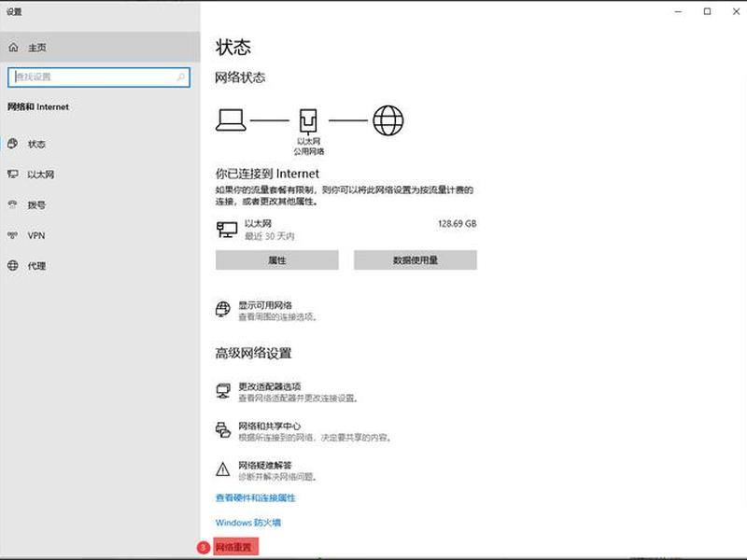Click the adapter icon beside 更改适配器选项
This screenshot has width=747, height=560.
tap(223, 391)
